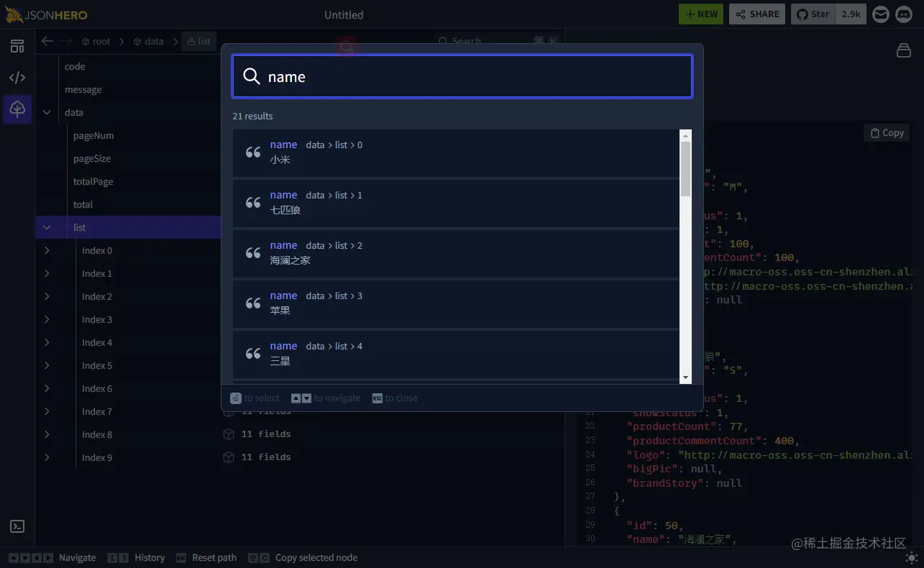
Task: Click the quote icon of the 苹果 result
Action: coord(253,303)
